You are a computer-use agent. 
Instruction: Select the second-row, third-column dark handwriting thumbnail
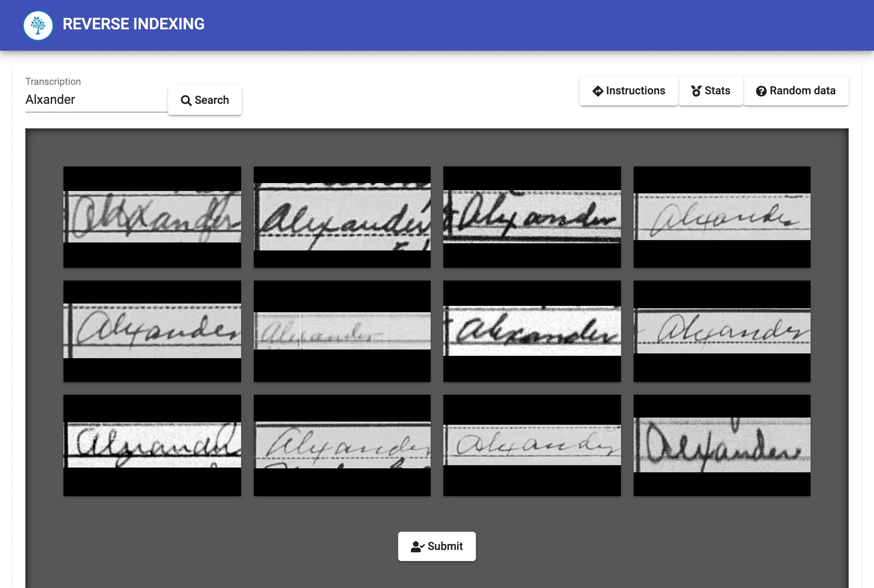(x=532, y=331)
